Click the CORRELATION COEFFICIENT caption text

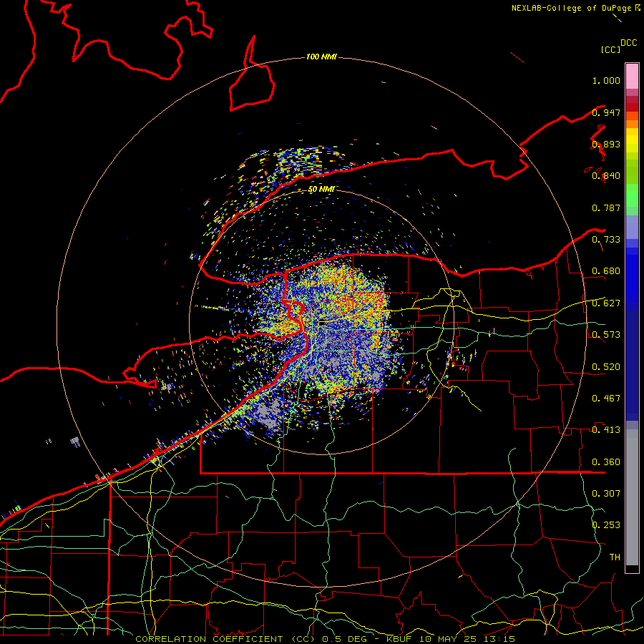pos(209,639)
